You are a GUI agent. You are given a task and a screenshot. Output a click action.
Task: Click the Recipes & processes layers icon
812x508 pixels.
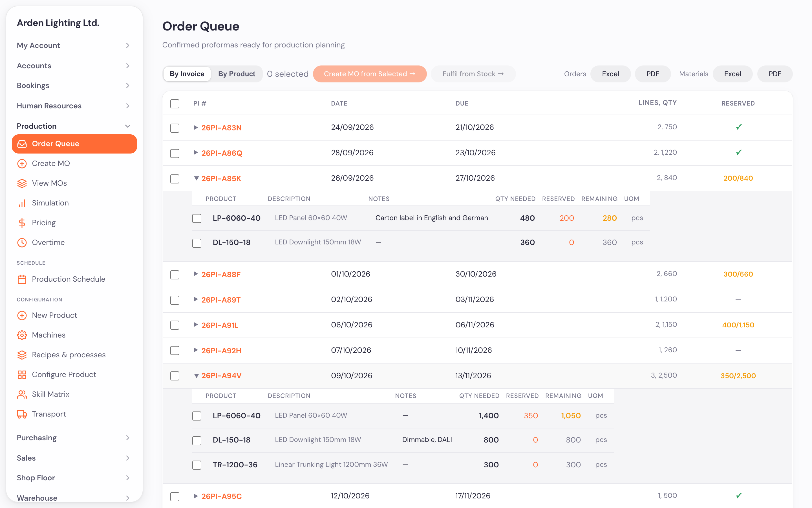[22, 355]
